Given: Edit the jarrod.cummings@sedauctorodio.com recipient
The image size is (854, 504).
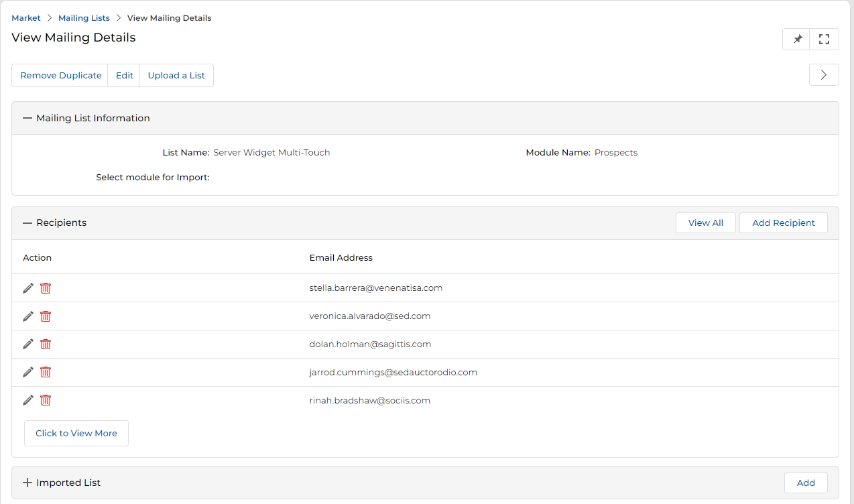Looking at the screenshot, I should click(28, 372).
